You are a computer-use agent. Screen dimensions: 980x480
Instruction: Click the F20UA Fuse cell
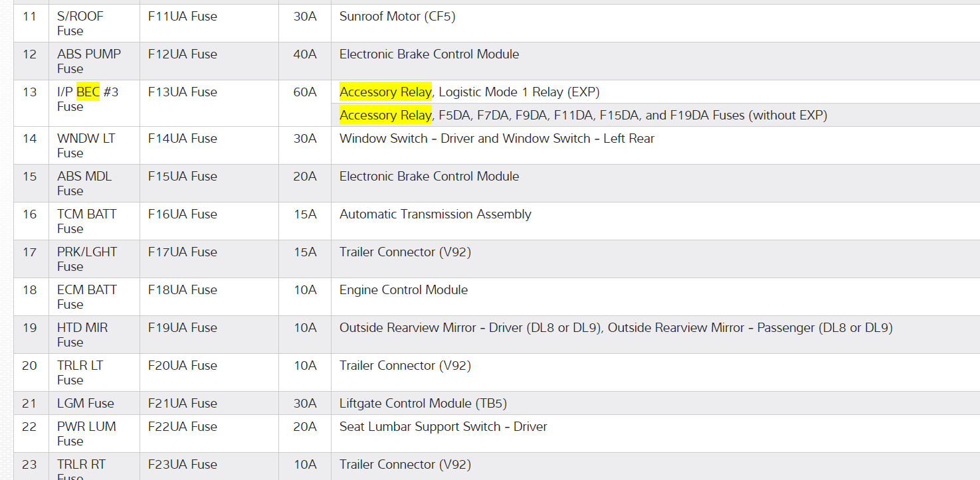tap(182, 366)
